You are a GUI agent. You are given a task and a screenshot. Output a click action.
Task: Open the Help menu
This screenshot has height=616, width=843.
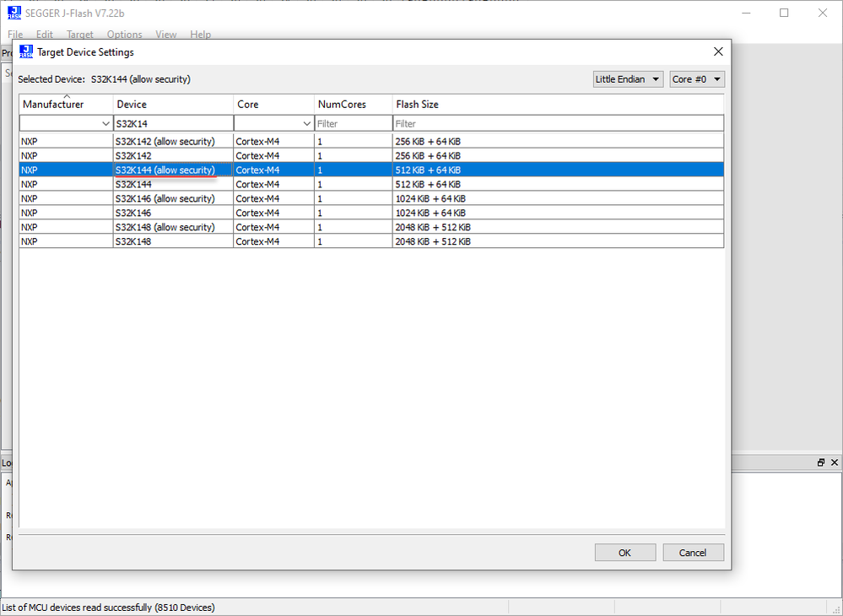tap(200, 35)
